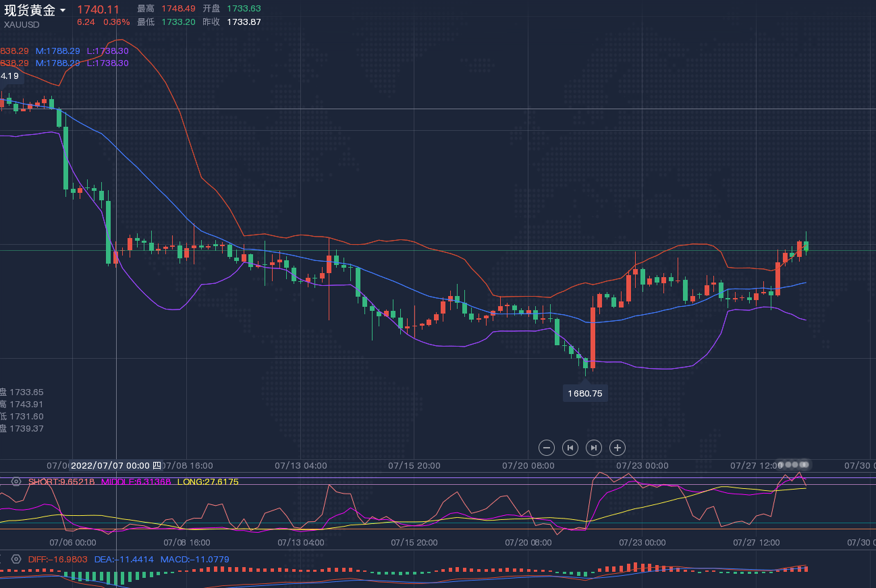Click the yellow LONG:27.6175 indicator label
The image size is (876, 588).
click(x=207, y=481)
